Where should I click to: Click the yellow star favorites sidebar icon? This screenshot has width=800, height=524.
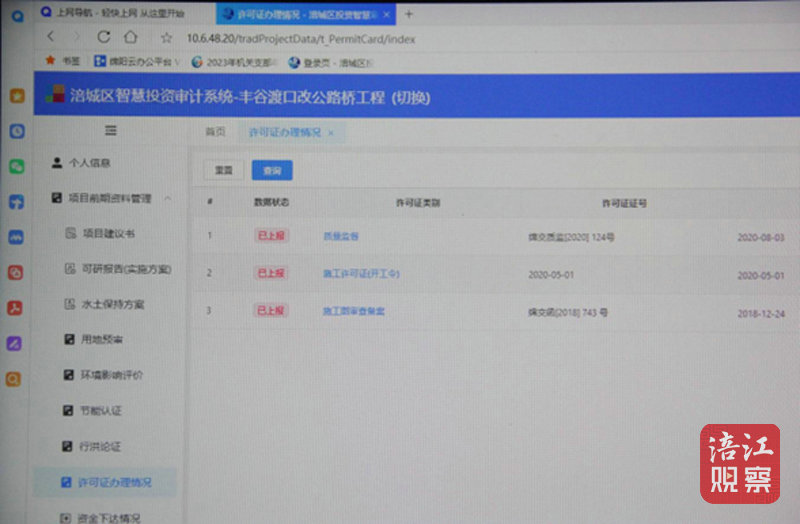pos(16,96)
